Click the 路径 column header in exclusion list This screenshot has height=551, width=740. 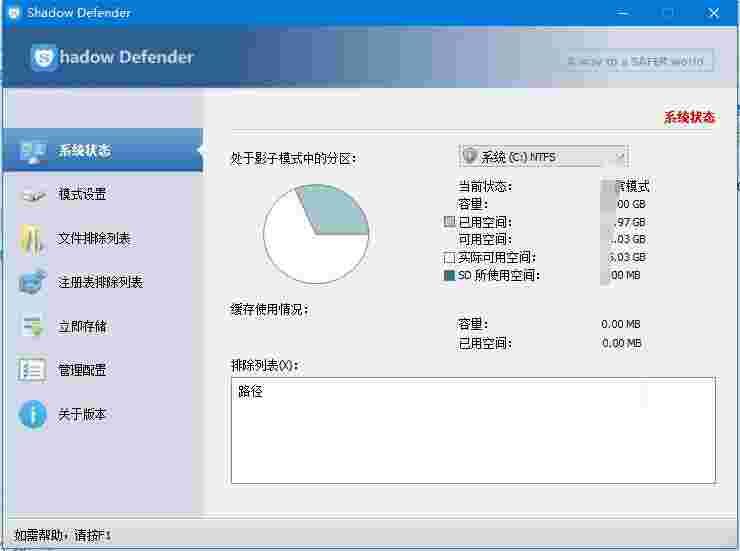point(250,391)
